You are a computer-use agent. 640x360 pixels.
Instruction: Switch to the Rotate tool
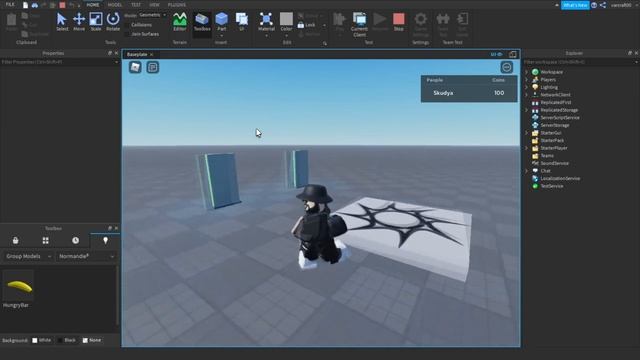pyautogui.click(x=113, y=22)
